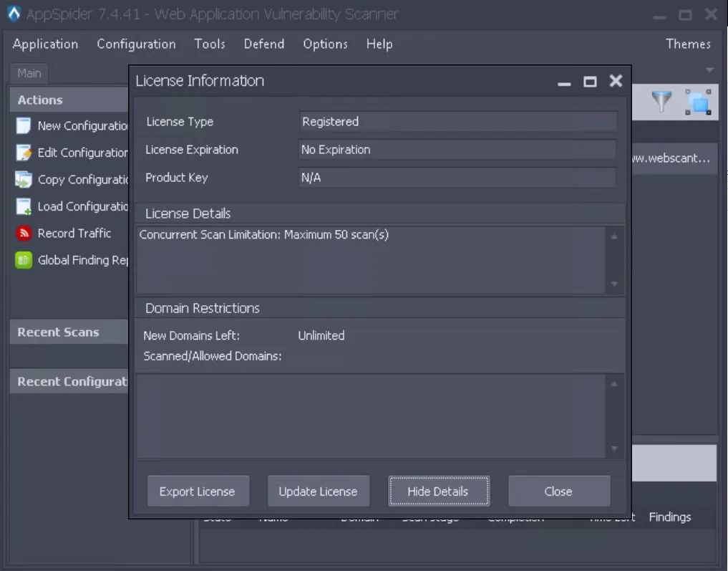728x571 pixels.
Task: Click the funnel filter icon
Action: (x=661, y=101)
